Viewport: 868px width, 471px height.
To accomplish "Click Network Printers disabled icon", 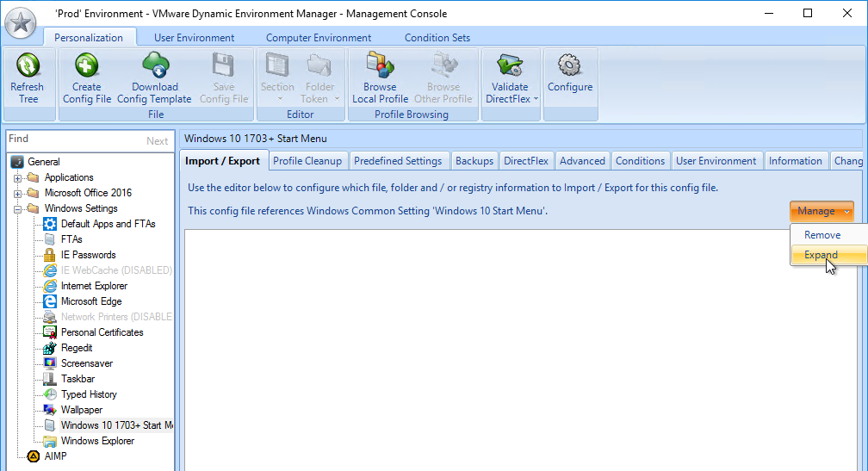I will pyautogui.click(x=50, y=317).
